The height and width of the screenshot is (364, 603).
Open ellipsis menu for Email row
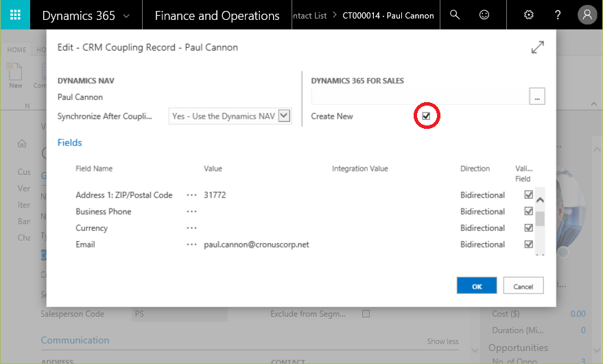coord(191,245)
